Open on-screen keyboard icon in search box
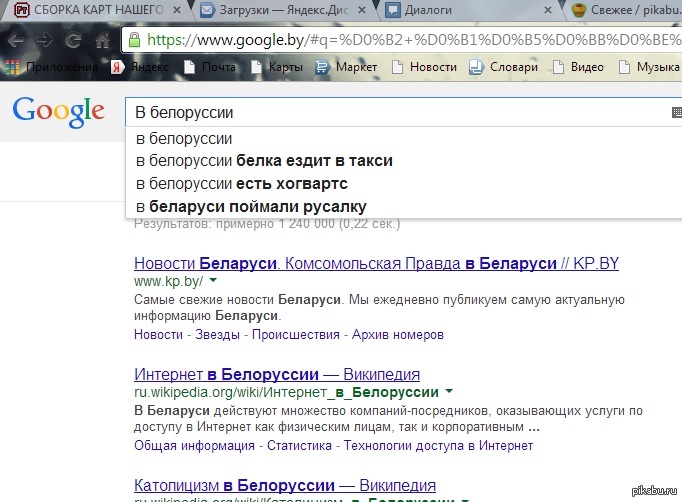Image resolution: width=682 pixels, height=502 pixels. [676, 113]
